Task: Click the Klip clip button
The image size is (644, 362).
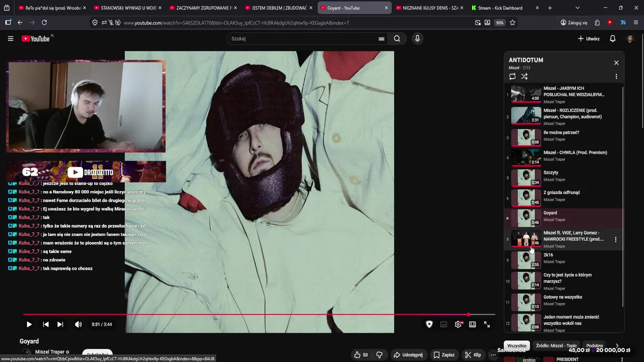Action: pyautogui.click(x=473, y=354)
